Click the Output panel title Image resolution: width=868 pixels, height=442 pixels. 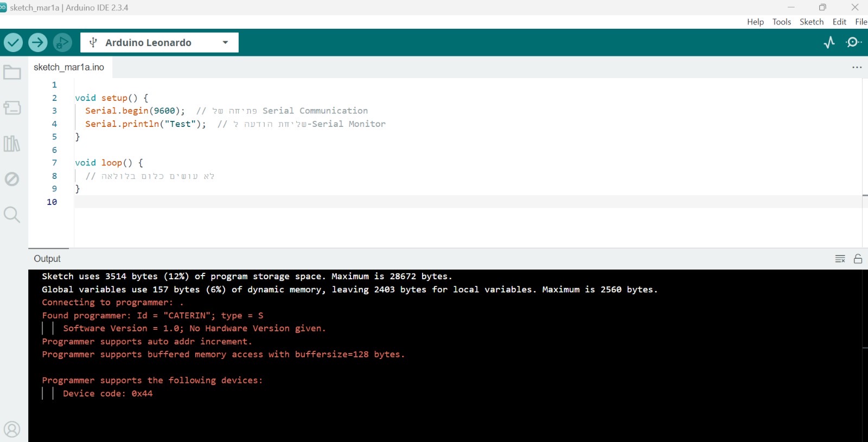(x=47, y=259)
